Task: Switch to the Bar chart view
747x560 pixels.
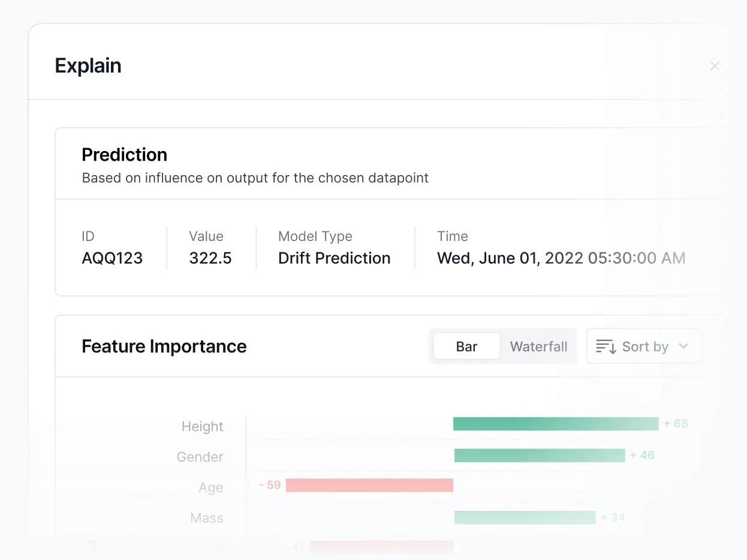Action: pos(466,347)
